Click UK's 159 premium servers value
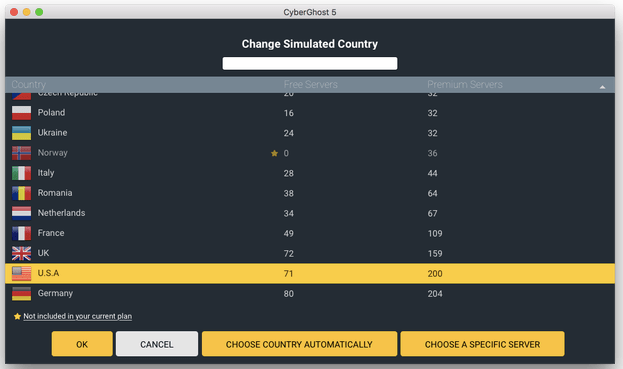The image size is (623, 369). point(435,254)
